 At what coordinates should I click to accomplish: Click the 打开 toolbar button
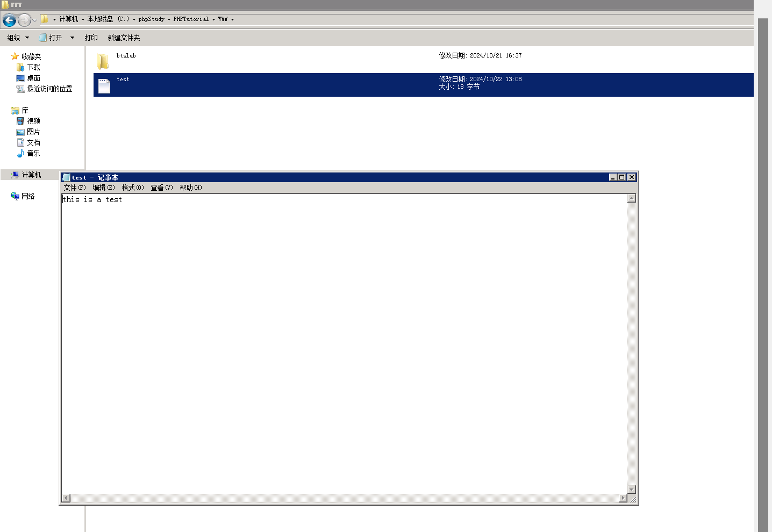(x=51, y=38)
